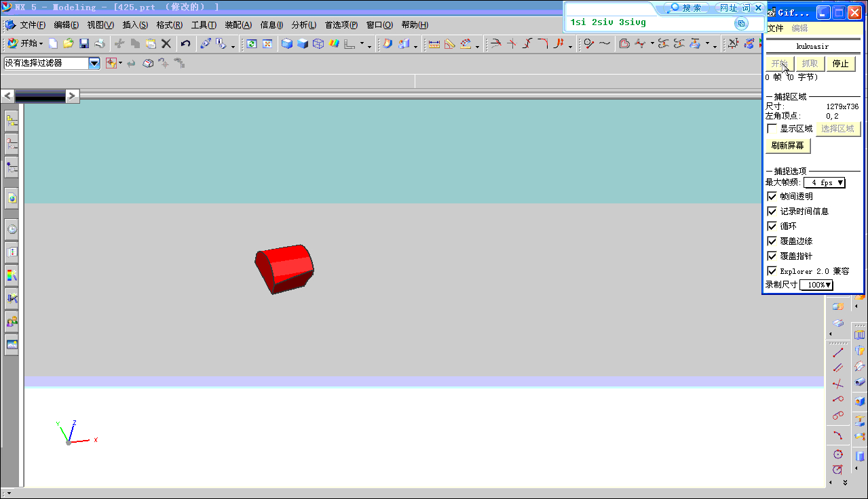
Task: Toggle the 显示区域 checkbox
Action: 772,129
